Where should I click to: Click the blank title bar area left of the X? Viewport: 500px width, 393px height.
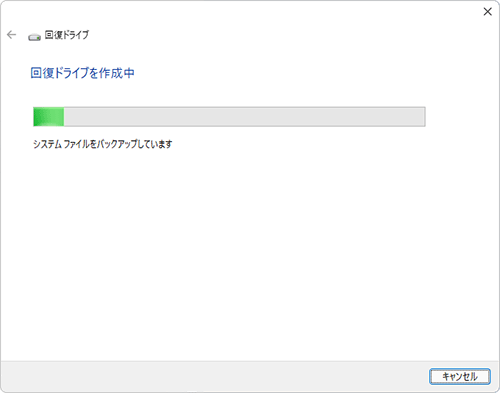(x=240, y=12)
